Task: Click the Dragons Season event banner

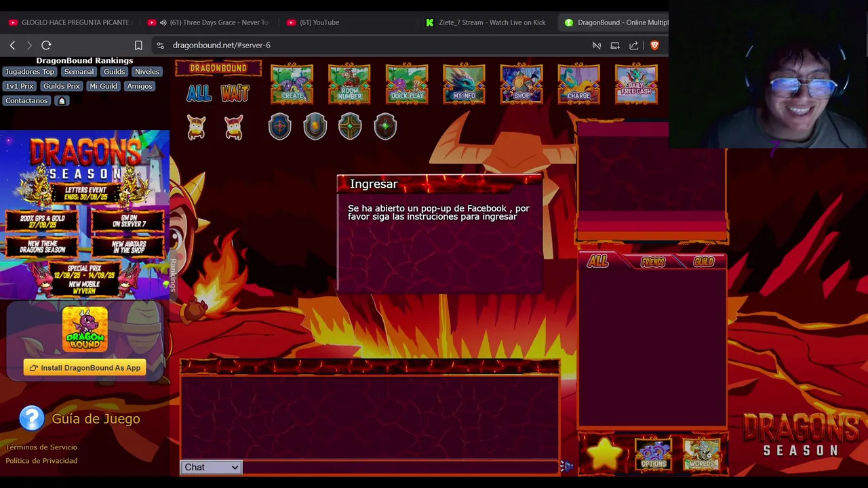Action: coord(85,214)
